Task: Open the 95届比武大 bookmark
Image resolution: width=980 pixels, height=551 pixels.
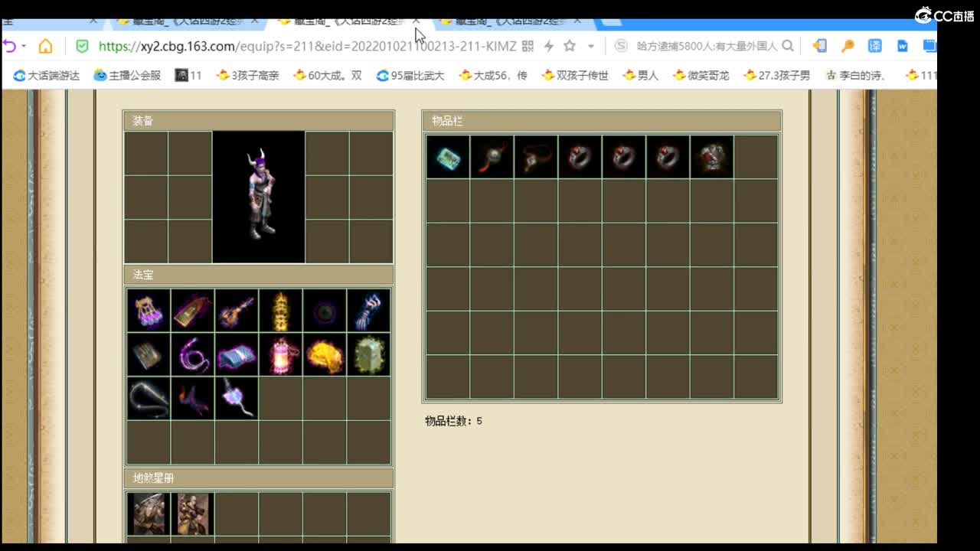Action: (410, 75)
